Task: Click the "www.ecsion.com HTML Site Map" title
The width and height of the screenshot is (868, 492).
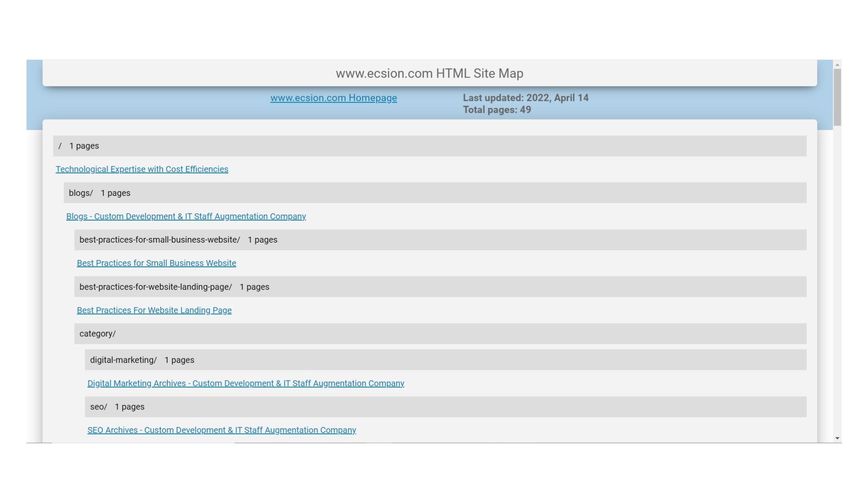Action: [x=429, y=73]
